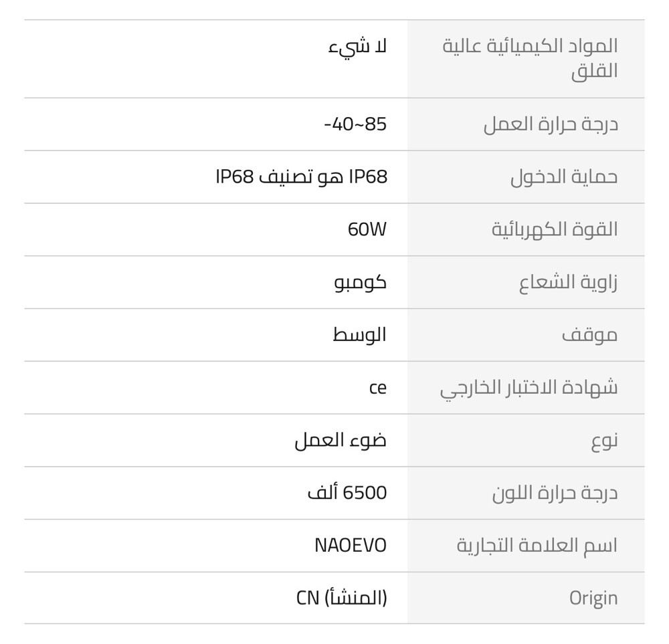
Task: Select the 'ce' certification value
Action: [377, 388]
